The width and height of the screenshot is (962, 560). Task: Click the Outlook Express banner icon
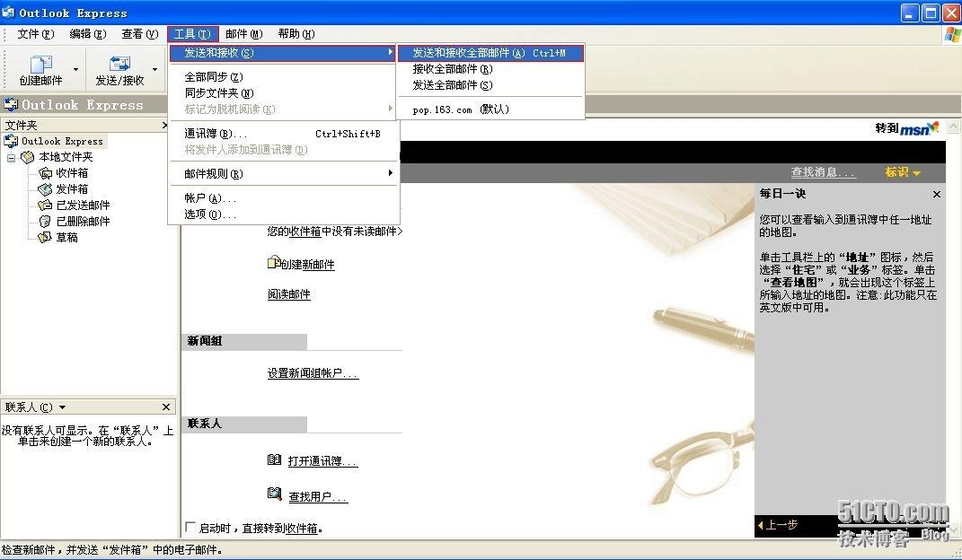pyautogui.click(x=11, y=104)
